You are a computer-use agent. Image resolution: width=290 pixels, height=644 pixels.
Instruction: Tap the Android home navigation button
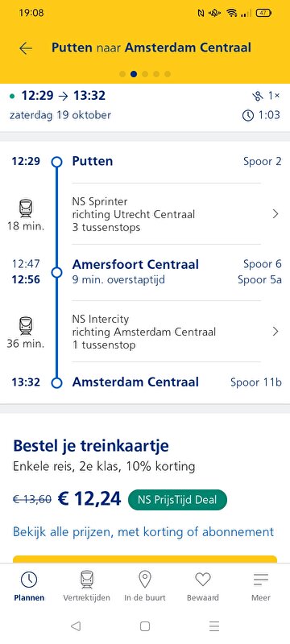144,626
